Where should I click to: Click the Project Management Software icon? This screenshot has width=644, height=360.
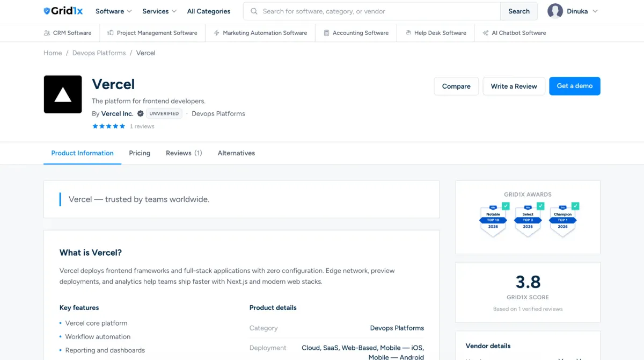[x=111, y=33]
